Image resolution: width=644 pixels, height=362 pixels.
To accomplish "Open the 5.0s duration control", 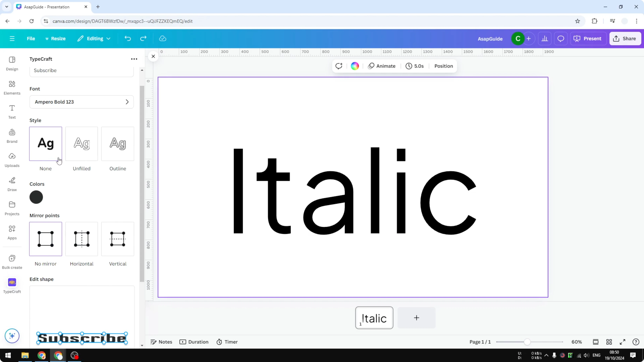I will [415, 66].
